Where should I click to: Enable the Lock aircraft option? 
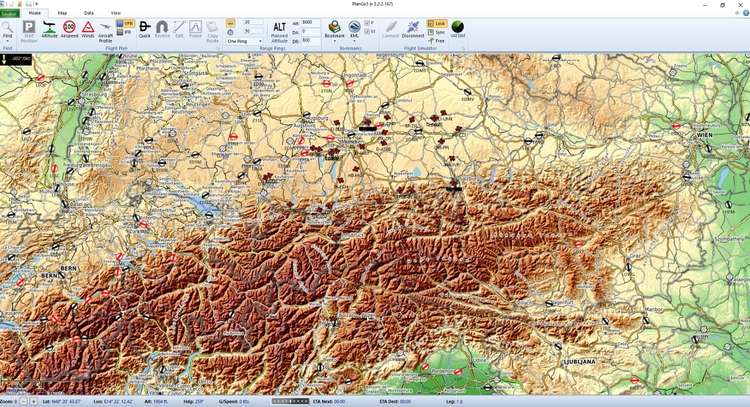click(x=437, y=21)
